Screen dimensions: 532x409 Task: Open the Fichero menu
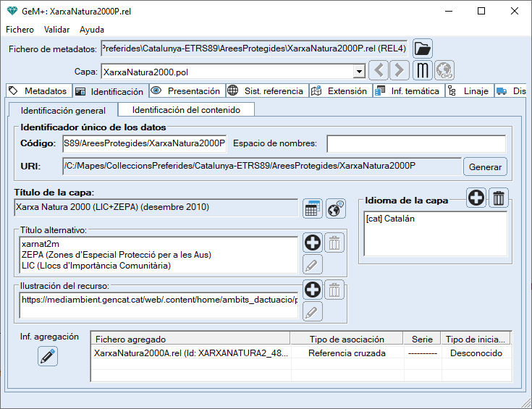20,30
